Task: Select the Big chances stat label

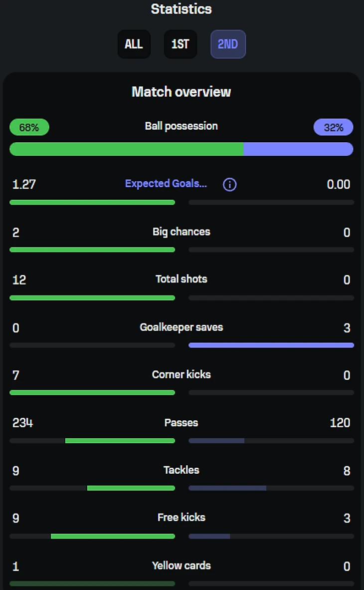Action: [181, 232]
